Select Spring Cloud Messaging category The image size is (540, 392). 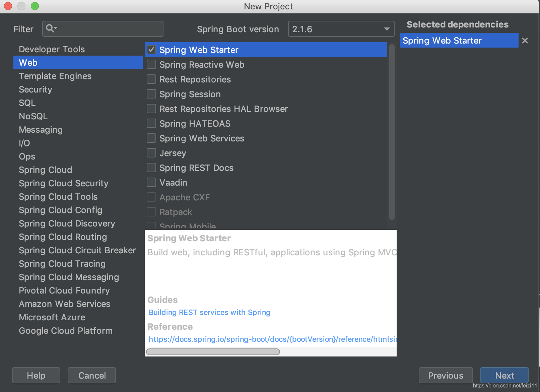78,277
